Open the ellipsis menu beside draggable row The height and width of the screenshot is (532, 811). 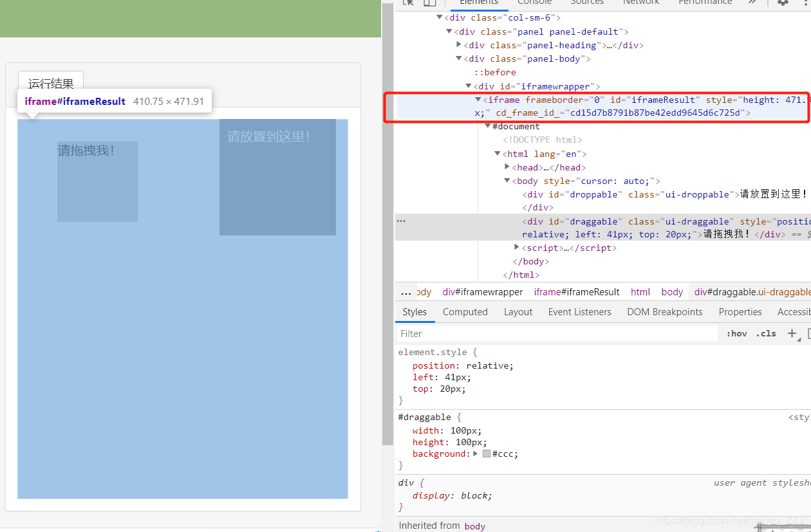[401, 221]
